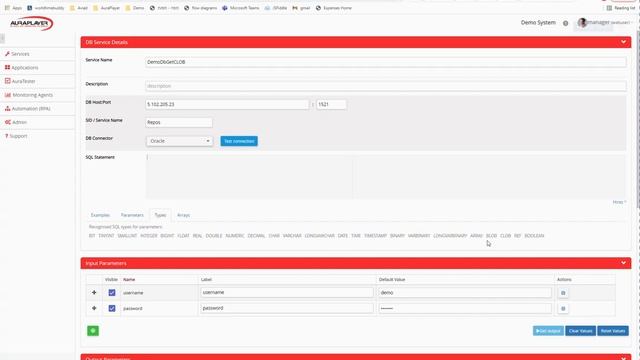The height and width of the screenshot is (360, 640).
Task: Toggle Visible checkbox for username
Action: click(112, 293)
